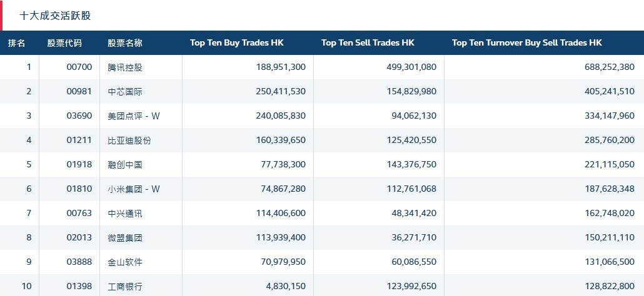This screenshot has height=296, width=644.
Task: Open 美团点评 - W stock entry
Action: (x=134, y=116)
